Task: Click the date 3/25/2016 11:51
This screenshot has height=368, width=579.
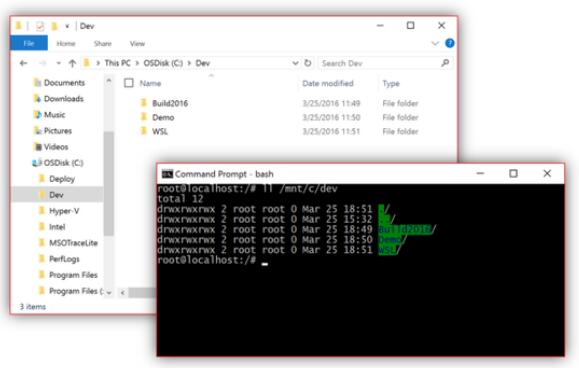Action: point(331,131)
